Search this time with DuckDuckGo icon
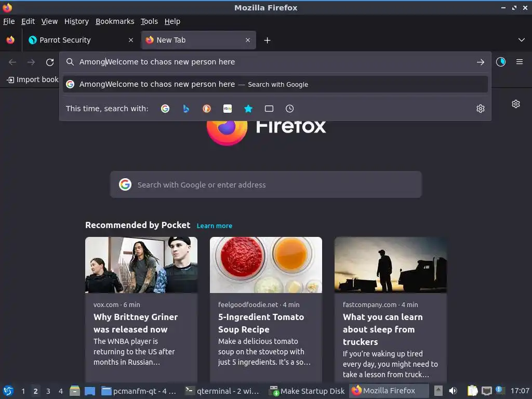 [x=207, y=109]
